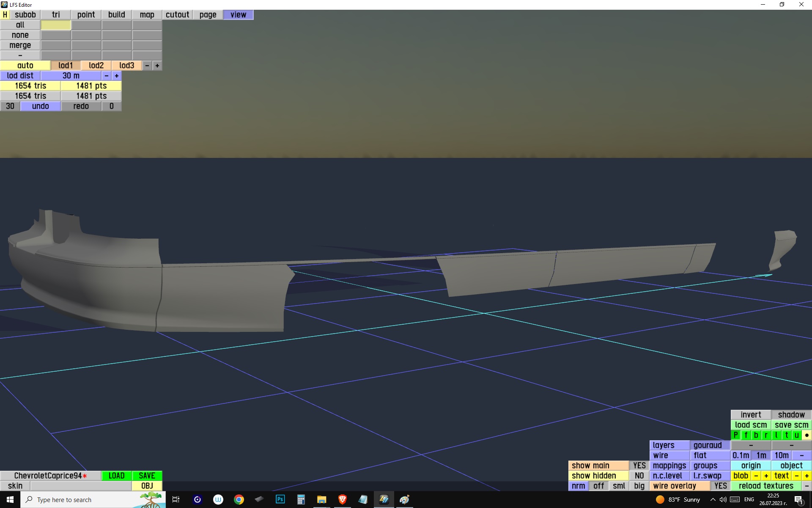The height and width of the screenshot is (508, 812).
Task: Select the yellow subobject color cell
Action: point(56,25)
